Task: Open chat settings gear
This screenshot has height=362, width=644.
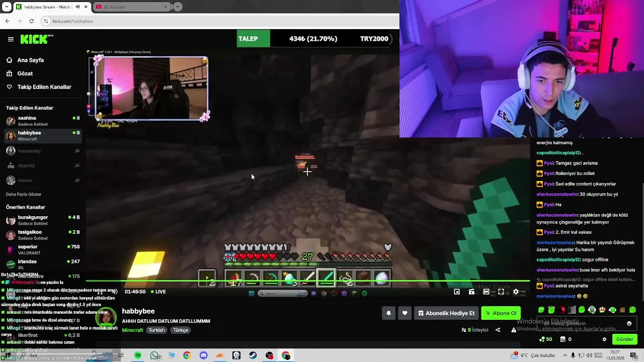Action: (604, 339)
